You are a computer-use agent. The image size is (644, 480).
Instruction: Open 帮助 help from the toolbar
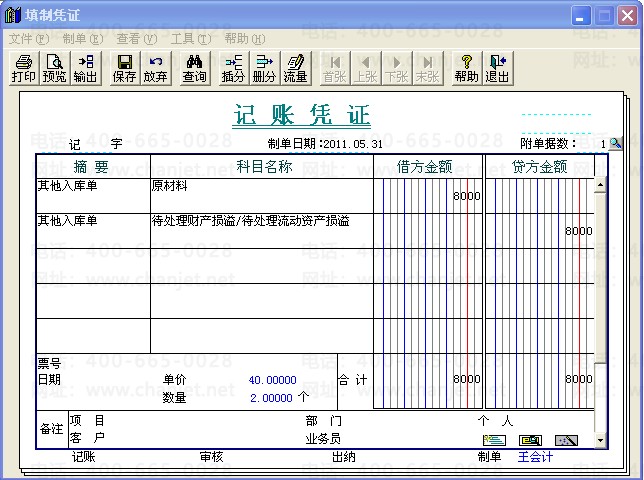(x=466, y=68)
